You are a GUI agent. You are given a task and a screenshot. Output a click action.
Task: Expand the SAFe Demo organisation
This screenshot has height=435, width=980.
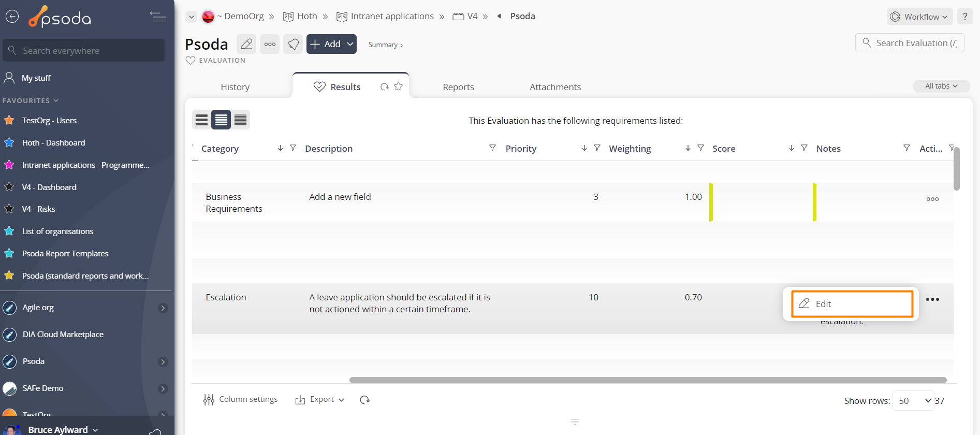click(x=163, y=389)
